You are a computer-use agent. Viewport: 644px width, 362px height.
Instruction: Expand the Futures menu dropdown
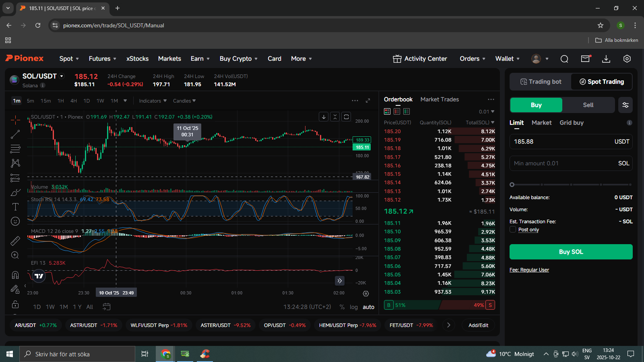103,59
